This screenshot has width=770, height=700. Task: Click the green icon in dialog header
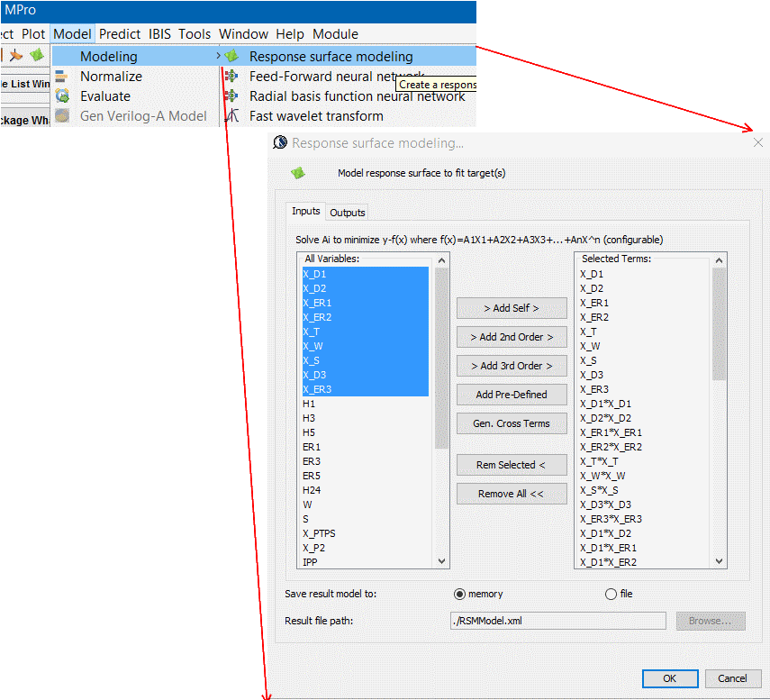pyautogui.click(x=298, y=173)
